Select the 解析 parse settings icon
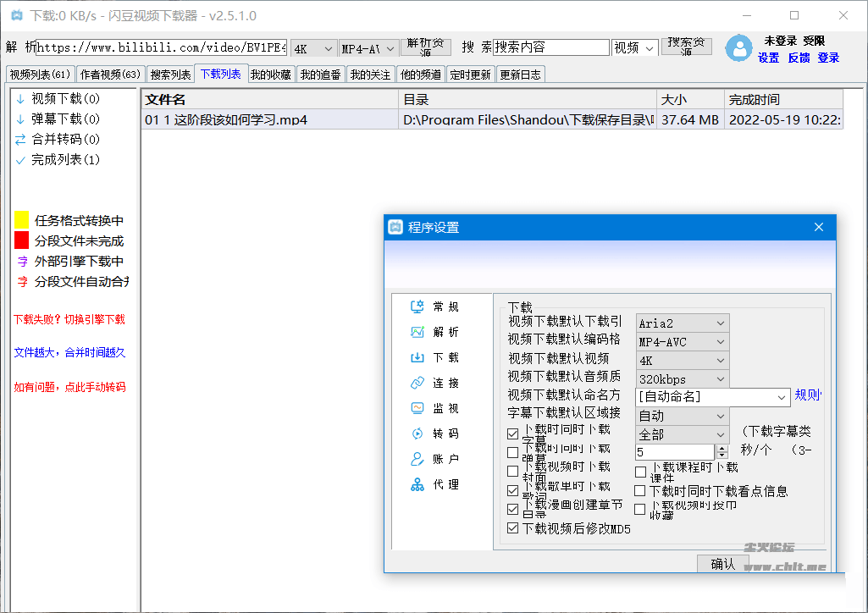This screenshot has width=868, height=613. coord(417,332)
